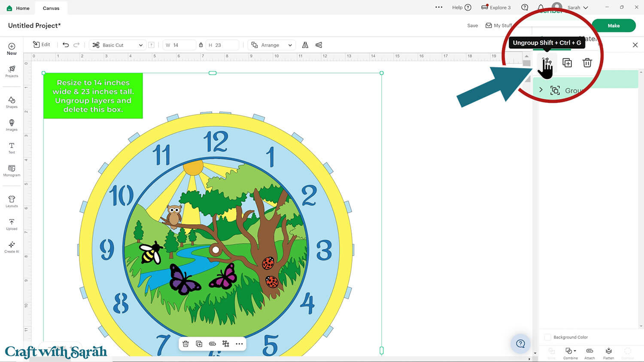
Task: Open the Shapes panel
Action: pos(12,103)
